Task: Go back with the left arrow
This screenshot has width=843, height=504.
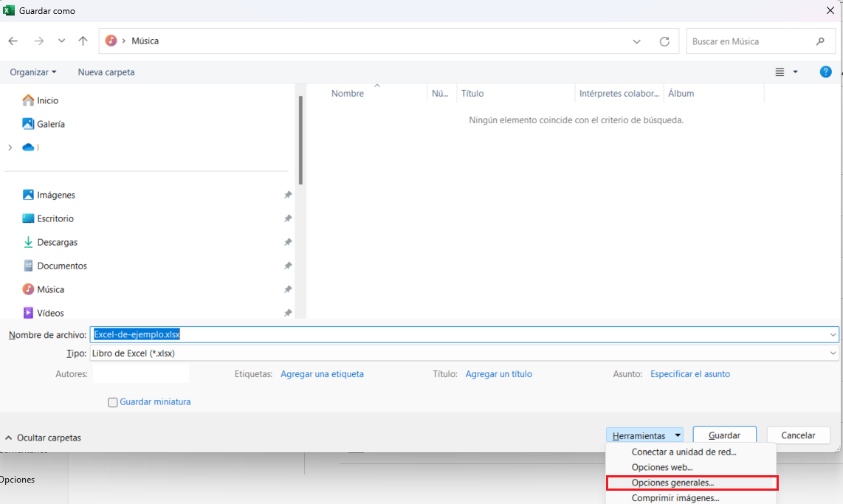Action: 13,41
